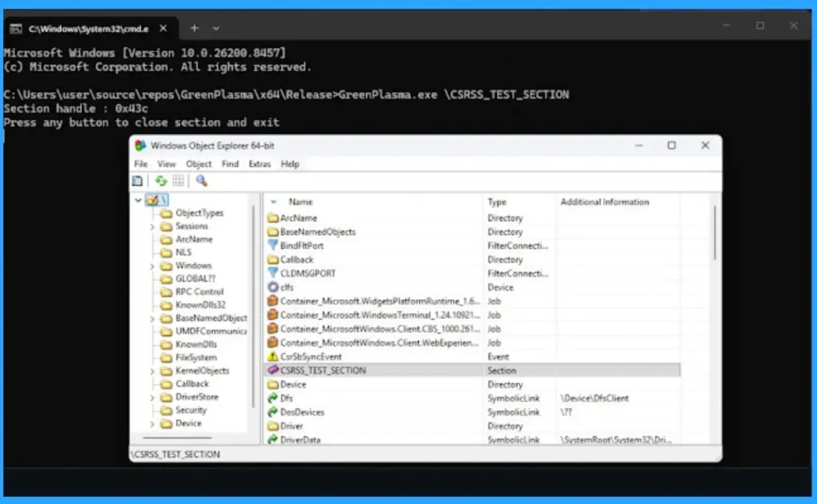The image size is (817, 504).
Task: Open the Find menu
Action: pos(230,164)
